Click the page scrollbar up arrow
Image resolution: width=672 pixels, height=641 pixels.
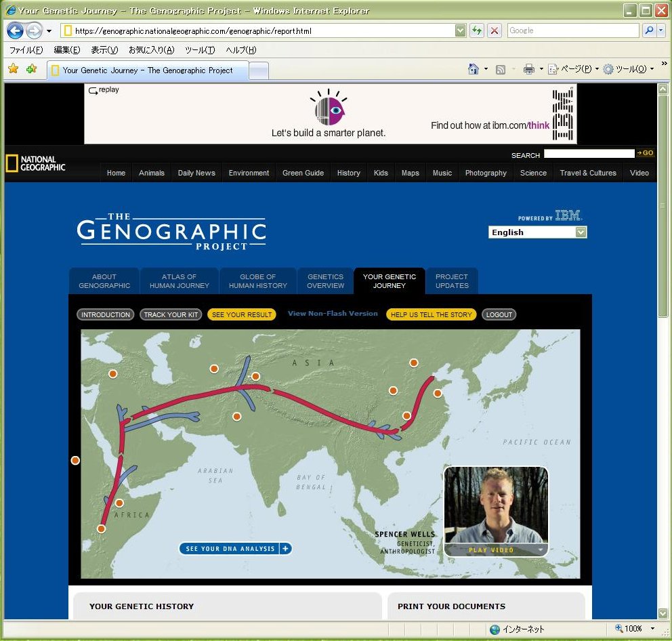pyautogui.click(x=663, y=89)
